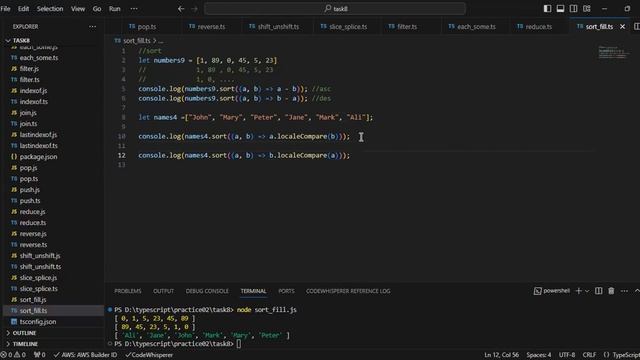Switch to the PORTS panel tab
640x360 pixels.
point(286,291)
